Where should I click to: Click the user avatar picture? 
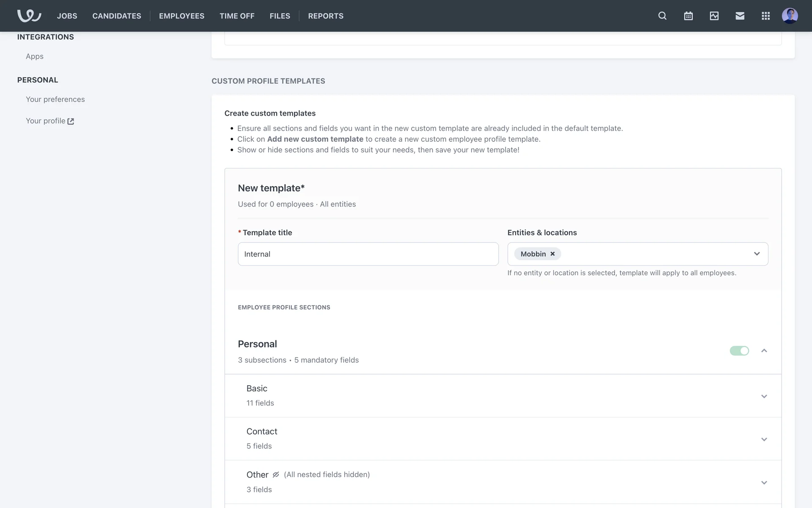point(790,16)
